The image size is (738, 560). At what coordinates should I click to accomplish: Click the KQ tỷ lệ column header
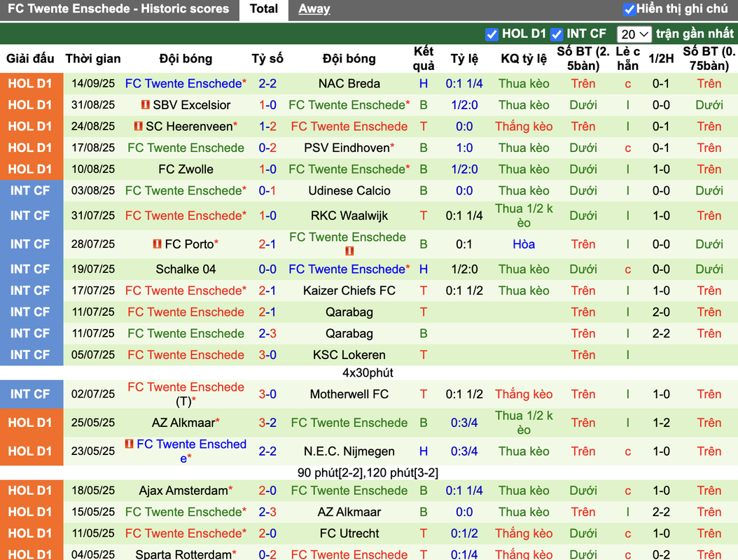tap(524, 59)
